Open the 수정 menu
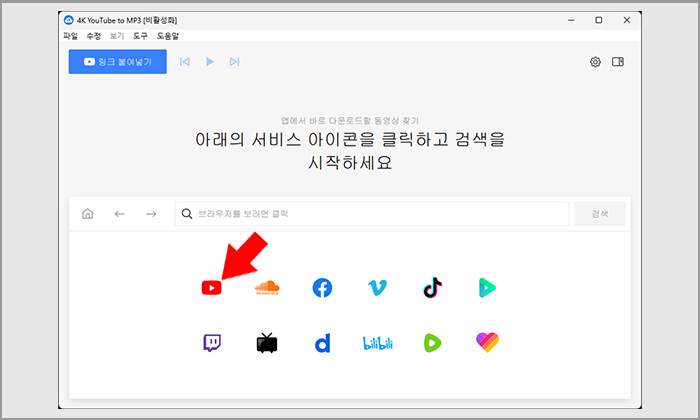700x420 pixels. tap(94, 36)
